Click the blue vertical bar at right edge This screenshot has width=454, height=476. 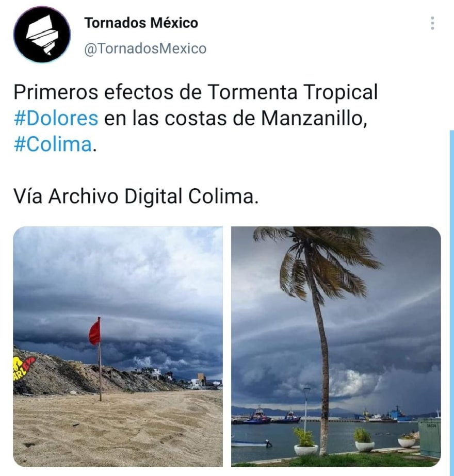[451, 303]
